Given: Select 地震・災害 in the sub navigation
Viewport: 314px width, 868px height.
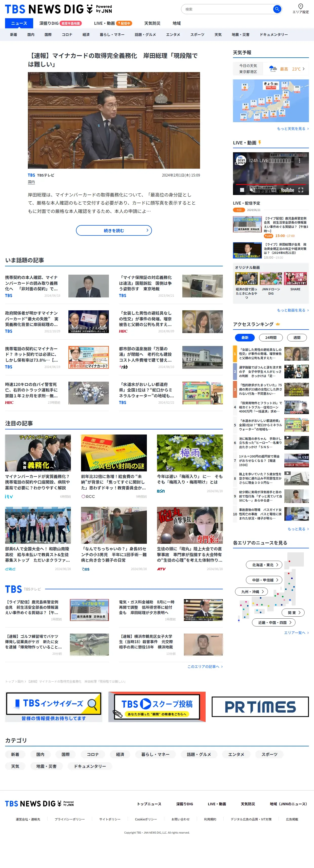Looking at the screenshot, I should [x=241, y=34].
